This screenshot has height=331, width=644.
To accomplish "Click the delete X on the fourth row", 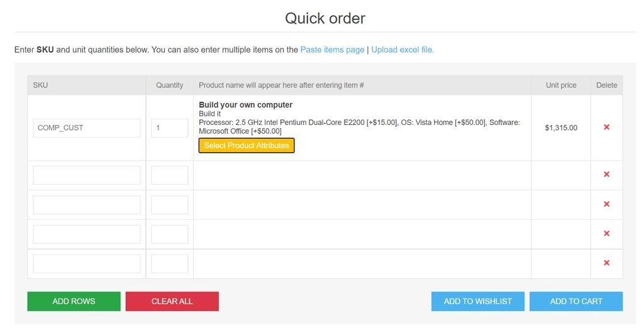I will (x=606, y=234).
